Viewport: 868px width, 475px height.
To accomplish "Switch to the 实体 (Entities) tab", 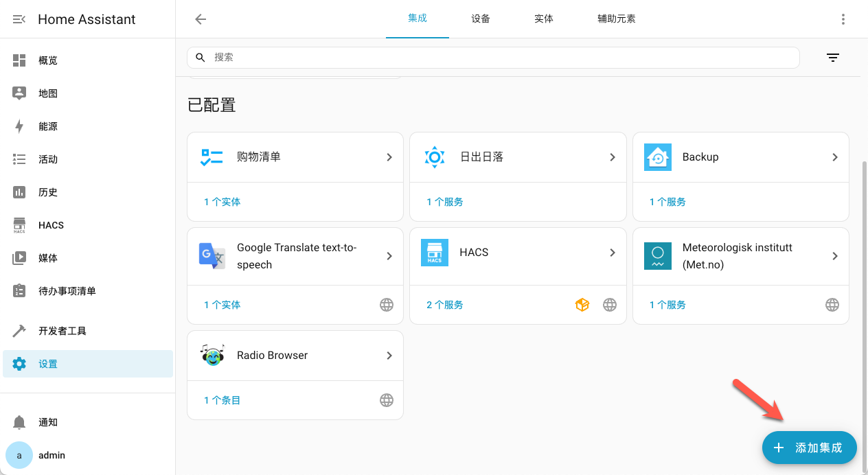I will pos(543,19).
